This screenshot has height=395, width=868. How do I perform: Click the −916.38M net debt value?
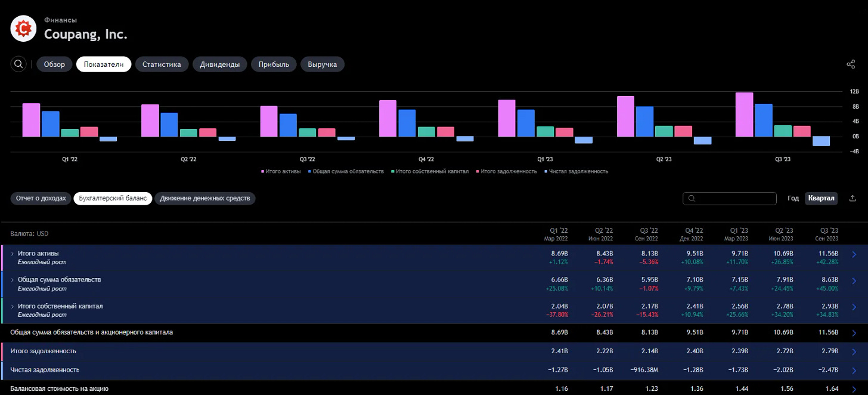[644, 370]
